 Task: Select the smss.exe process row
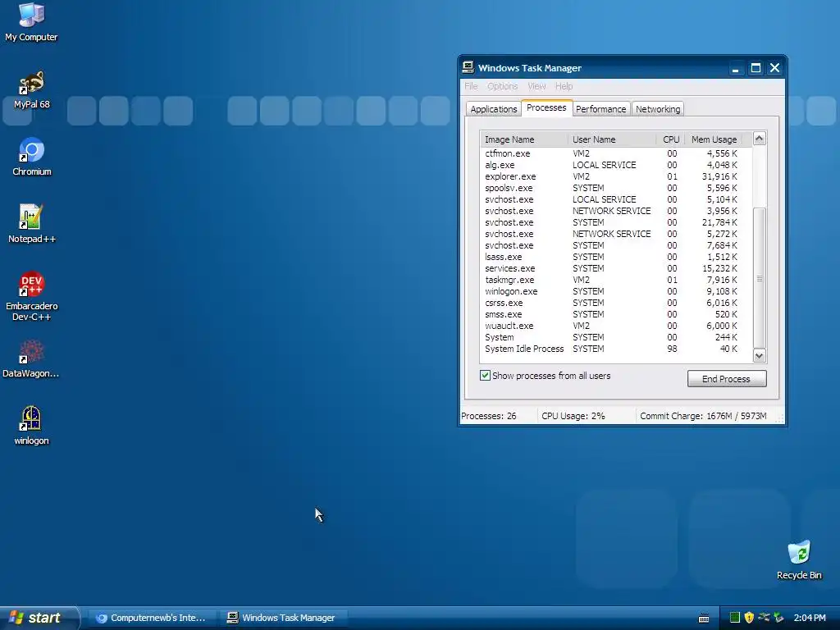pyautogui.click(x=616, y=314)
